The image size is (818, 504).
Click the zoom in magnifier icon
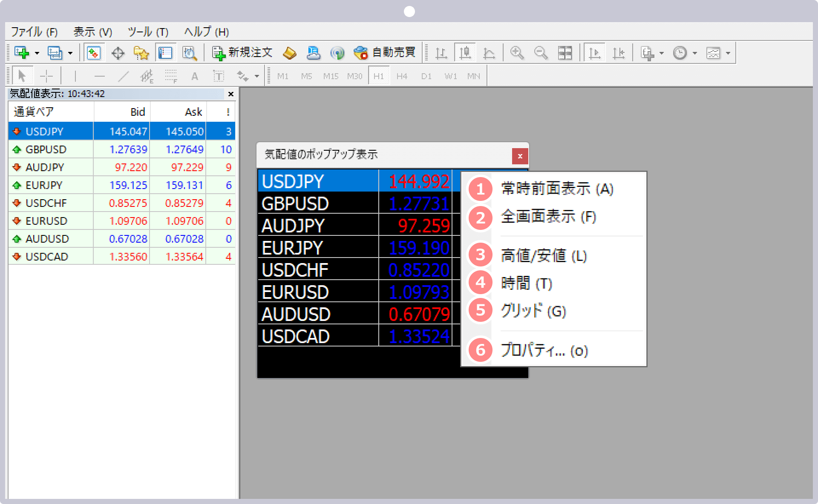(x=517, y=53)
